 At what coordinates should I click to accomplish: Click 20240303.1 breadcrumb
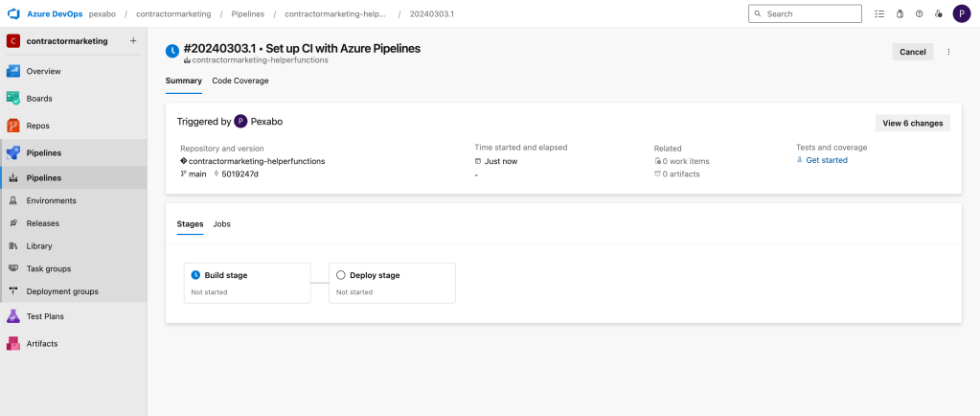point(432,13)
